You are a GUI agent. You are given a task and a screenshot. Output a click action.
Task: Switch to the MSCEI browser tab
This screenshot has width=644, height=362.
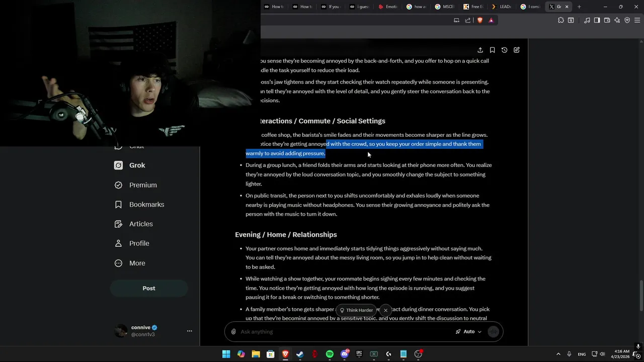click(445, 7)
